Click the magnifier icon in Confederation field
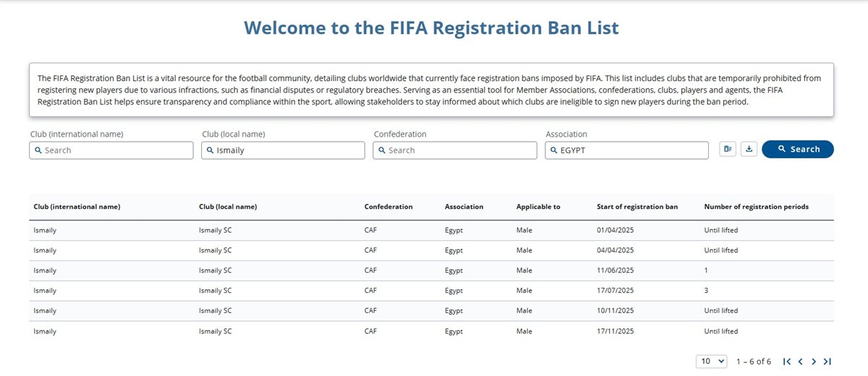This screenshot has width=868, height=376. tap(381, 150)
